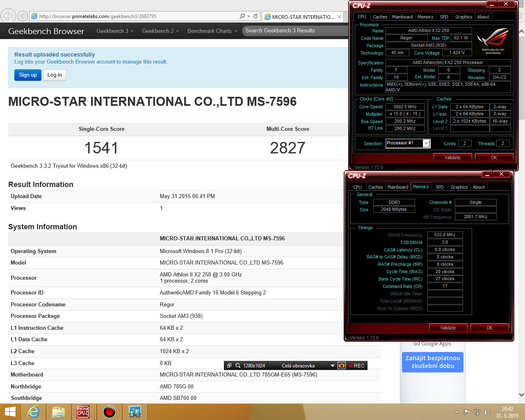Click the capture toolbar magnifier icon
The height and width of the screenshot is (420, 525).
(x=237, y=365)
